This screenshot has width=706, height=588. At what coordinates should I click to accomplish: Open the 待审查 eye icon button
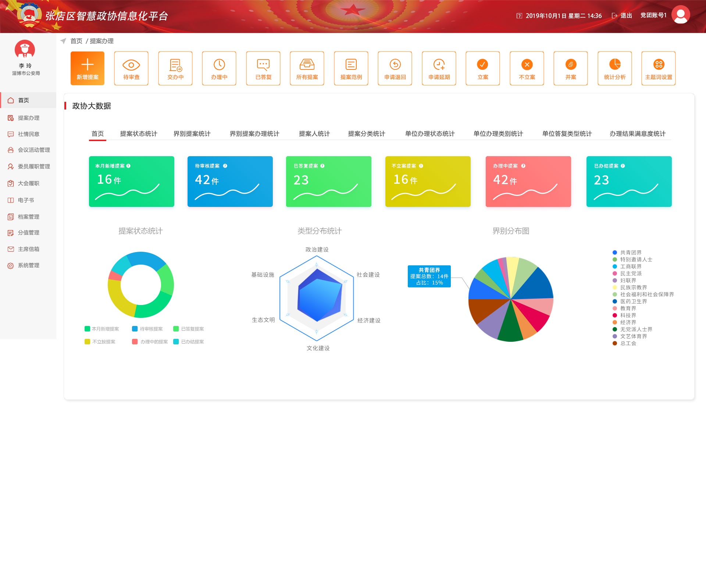pos(131,65)
